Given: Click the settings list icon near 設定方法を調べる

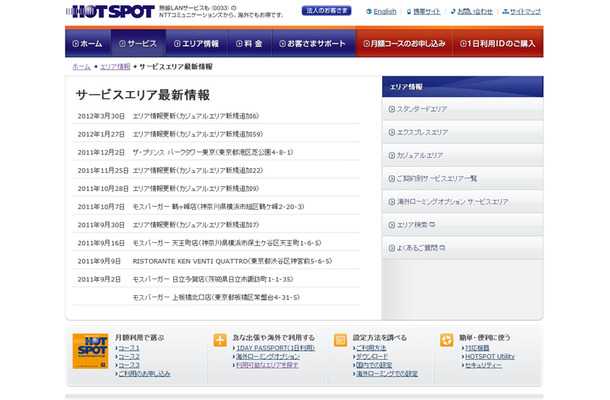Looking at the screenshot, I should (340, 340).
